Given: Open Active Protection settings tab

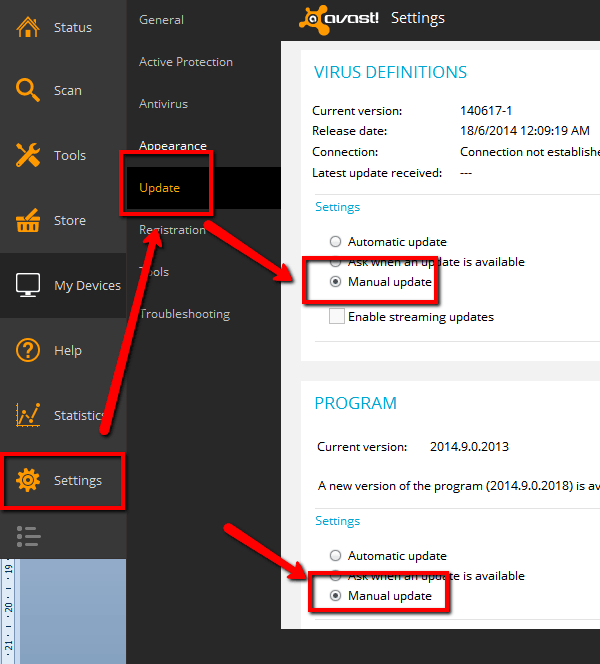Looking at the screenshot, I should point(186,62).
